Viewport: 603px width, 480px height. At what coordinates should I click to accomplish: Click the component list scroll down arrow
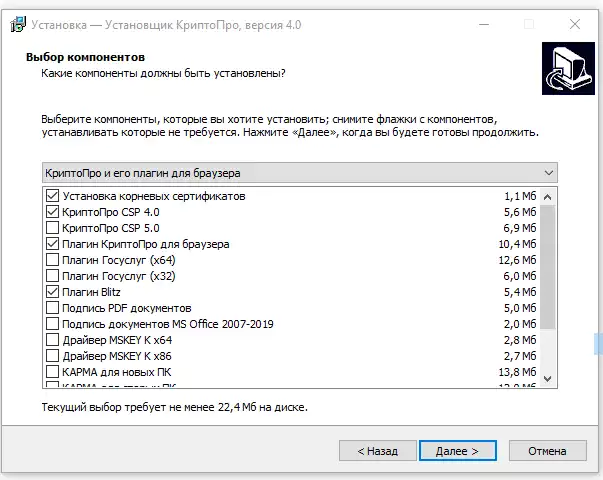pos(548,379)
